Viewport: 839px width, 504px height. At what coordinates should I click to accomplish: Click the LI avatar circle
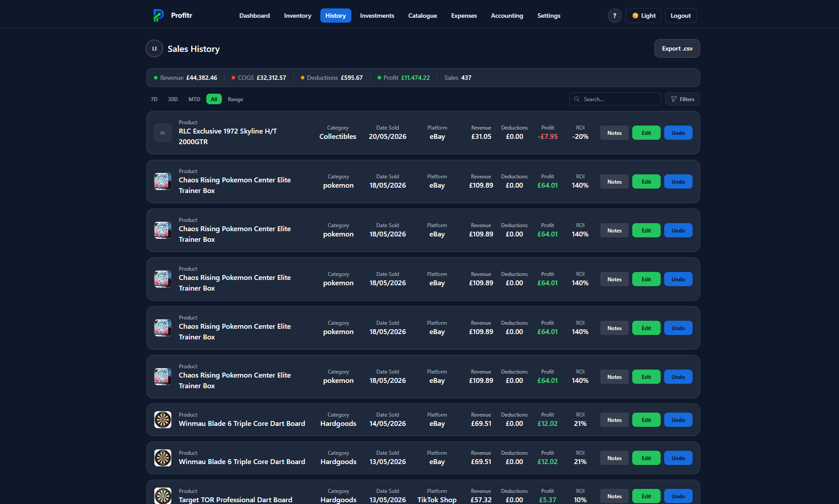tap(154, 49)
